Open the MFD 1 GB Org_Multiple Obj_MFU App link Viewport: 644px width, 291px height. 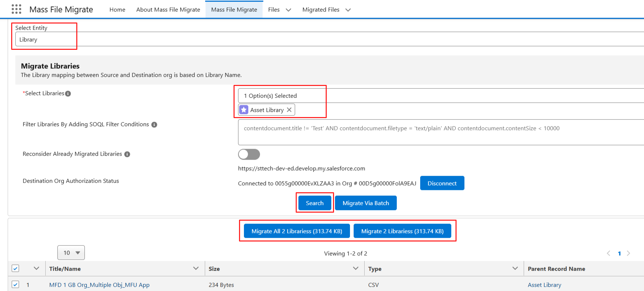[99, 285]
